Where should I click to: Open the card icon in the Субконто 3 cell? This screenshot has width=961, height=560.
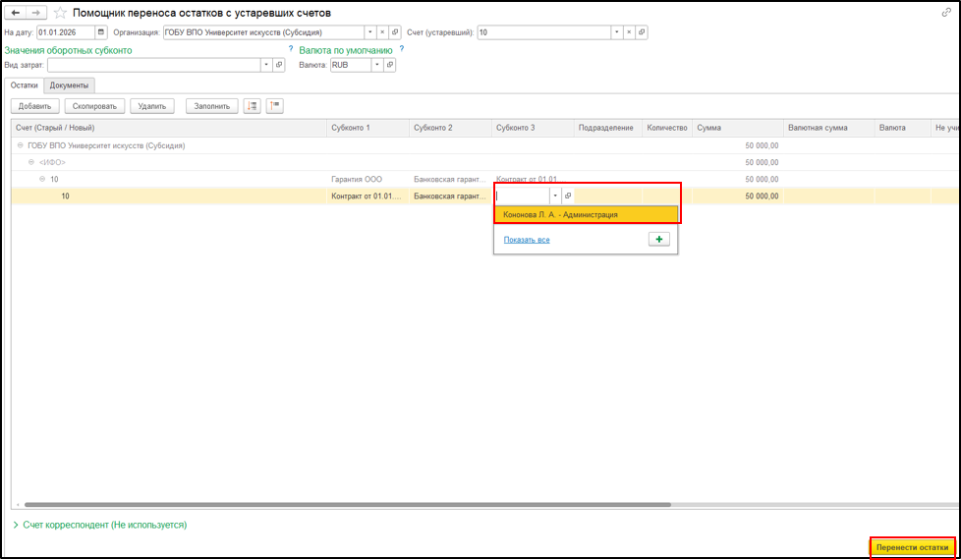click(x=568, y=196)
